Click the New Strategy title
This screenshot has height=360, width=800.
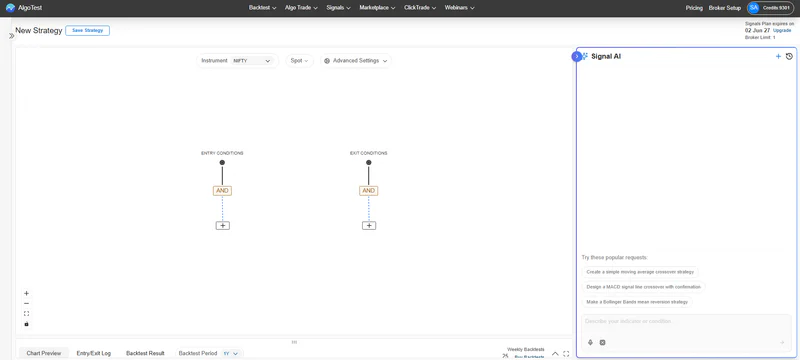pos(39,31)
